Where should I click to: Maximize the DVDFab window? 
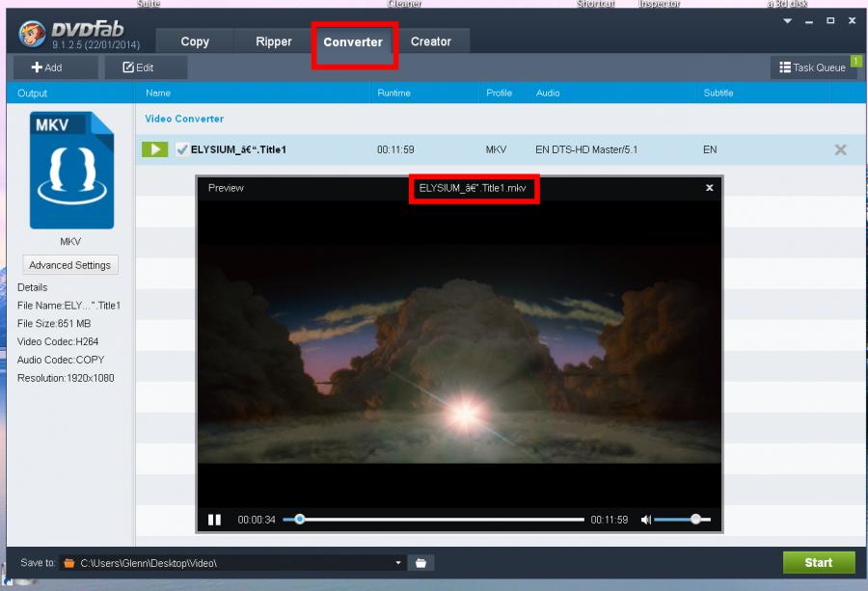tap(830, 20)
